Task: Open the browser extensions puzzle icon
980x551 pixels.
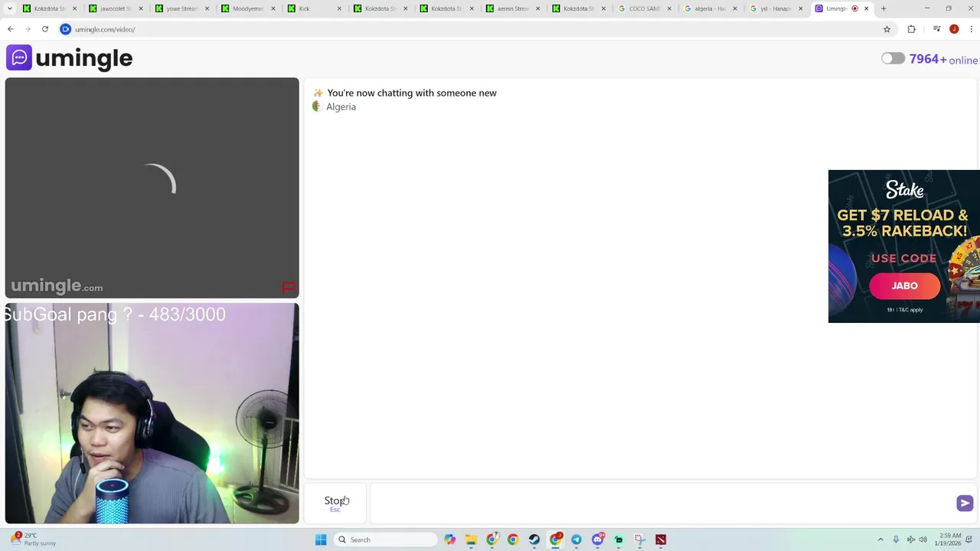Action: tap(911, 29)
